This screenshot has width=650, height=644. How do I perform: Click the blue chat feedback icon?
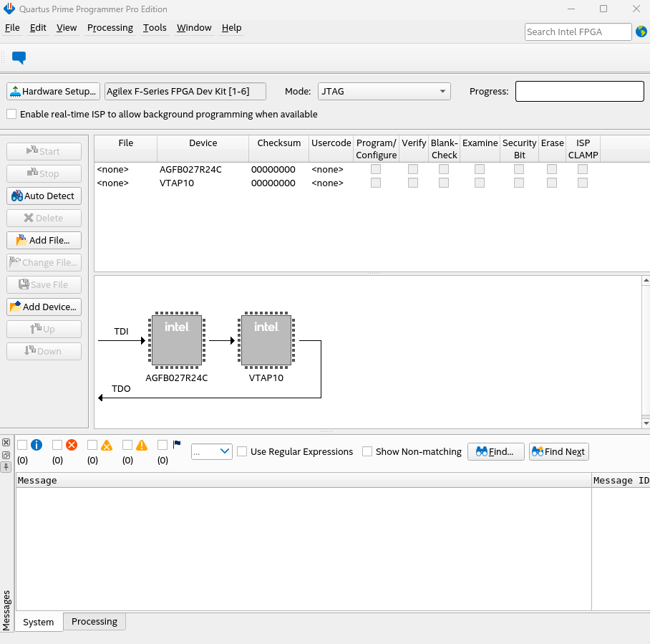tap(19, 58)
